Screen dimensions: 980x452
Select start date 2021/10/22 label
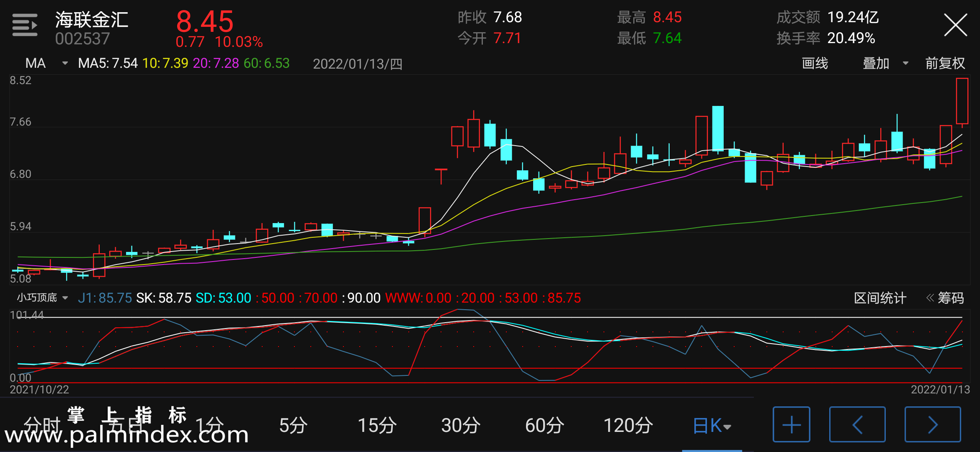(x=39, y=390)
